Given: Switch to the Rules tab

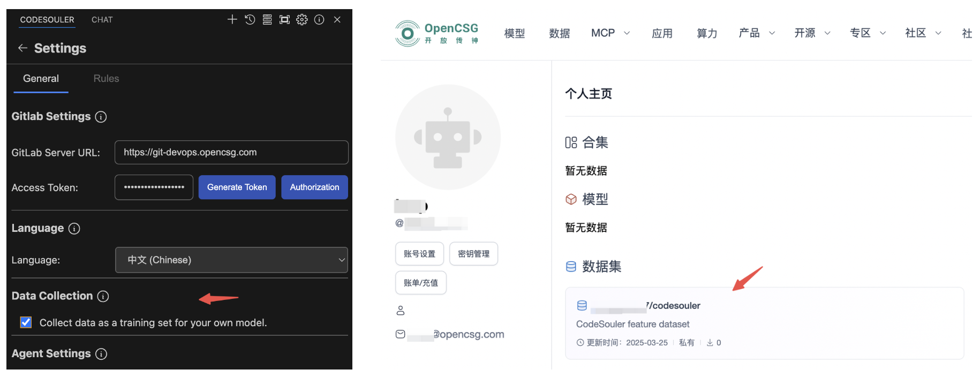Looking at the screenshot, I should (106, 79).
